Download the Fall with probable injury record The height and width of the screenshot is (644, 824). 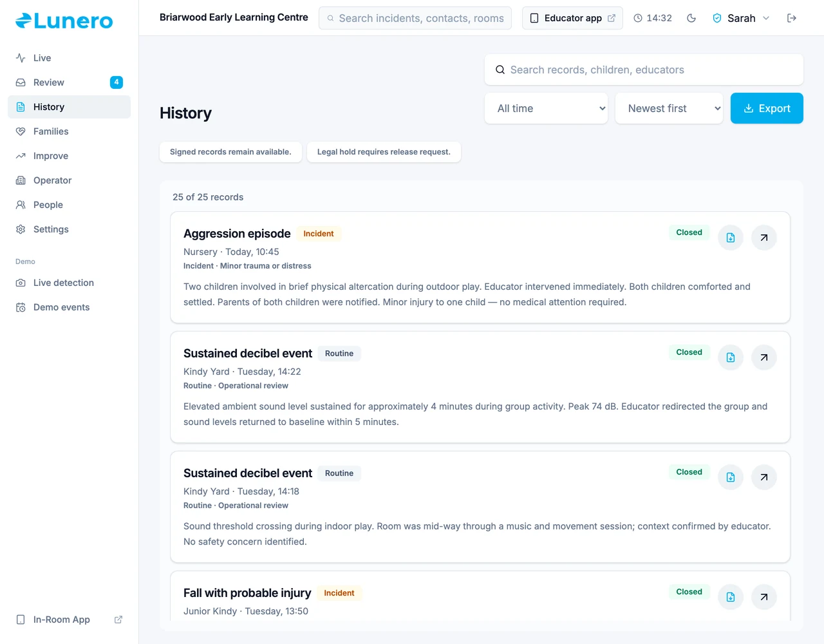pyautogui.click(x=731, y=597)
